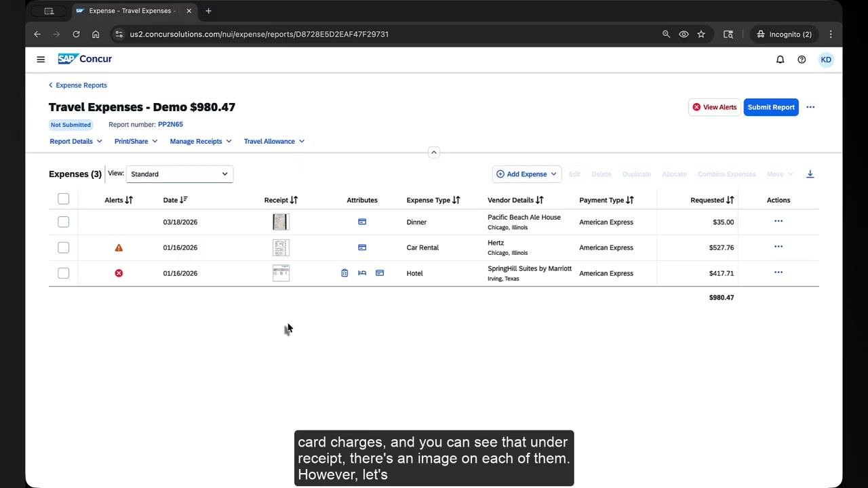Check the select-all expenses checkbox
The image size is (868, 488).
point(63,199)
